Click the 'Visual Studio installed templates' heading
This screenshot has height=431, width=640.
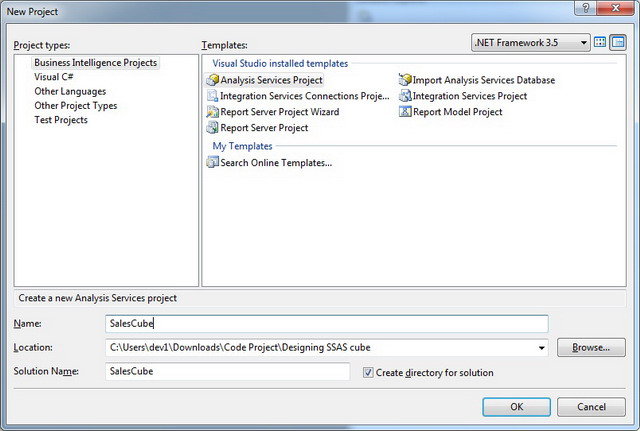pos(280,63)
